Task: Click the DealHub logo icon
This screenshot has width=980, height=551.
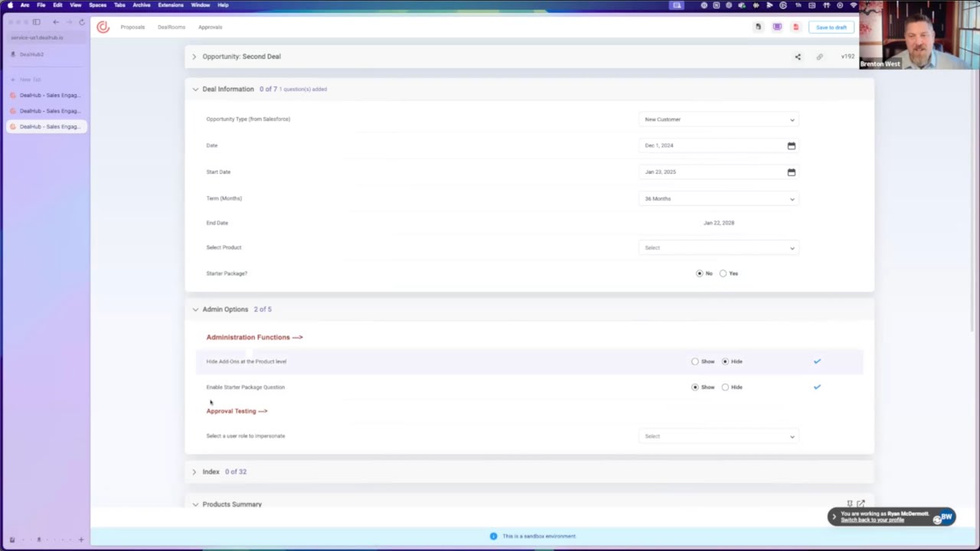Action: click(103, 27)
